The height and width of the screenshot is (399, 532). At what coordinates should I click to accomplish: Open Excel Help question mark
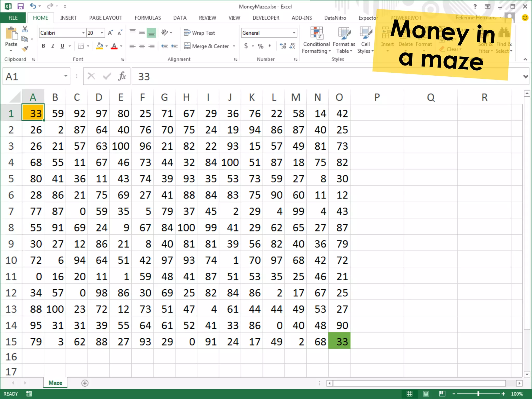475,6
